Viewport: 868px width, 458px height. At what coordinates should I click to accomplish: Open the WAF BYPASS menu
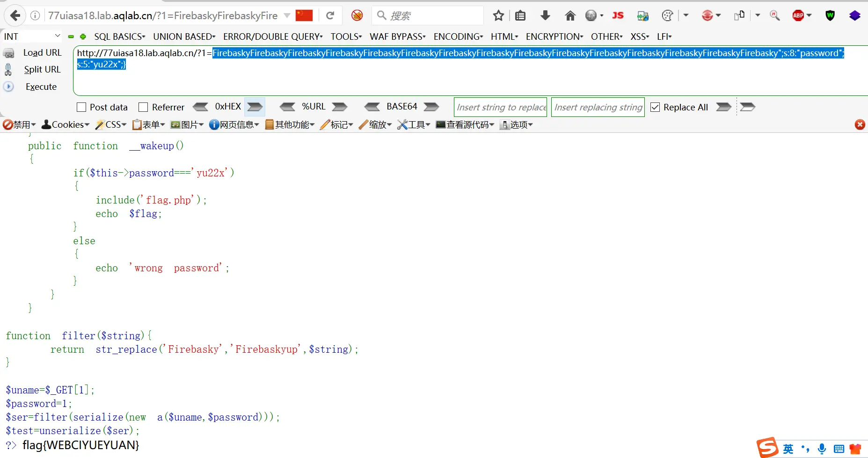[397, 36]
